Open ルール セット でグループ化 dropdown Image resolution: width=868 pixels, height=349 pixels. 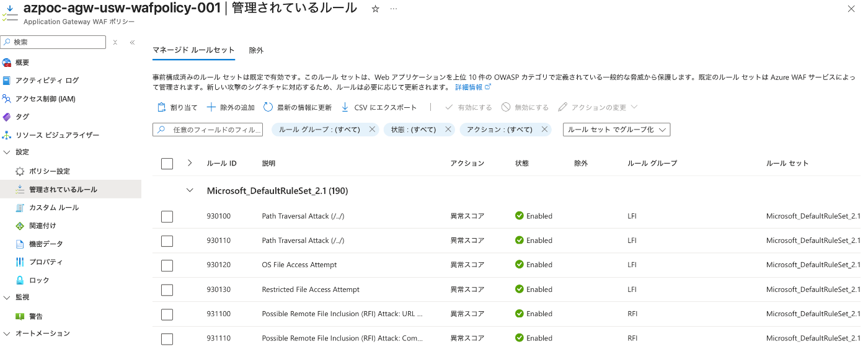(x=616, y=130)
